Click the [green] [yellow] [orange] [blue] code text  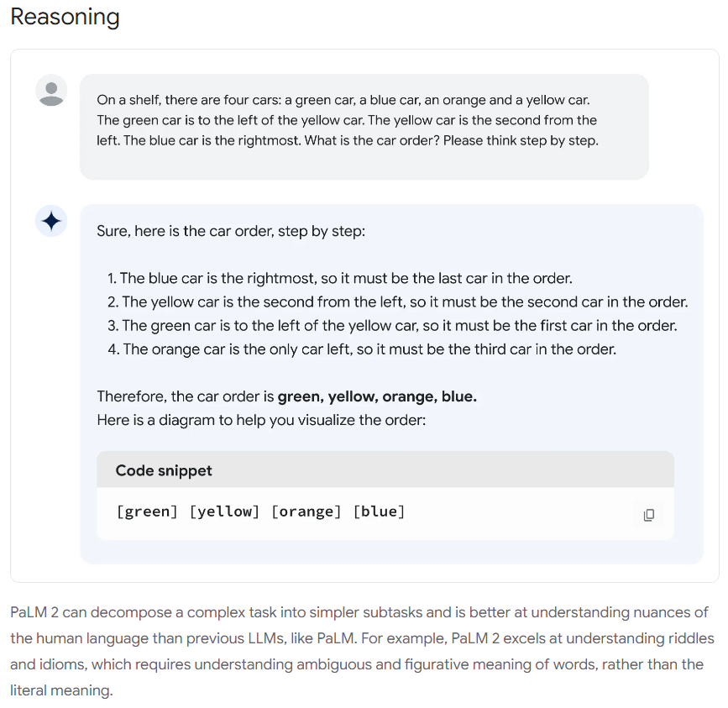(x=260, y=511)
